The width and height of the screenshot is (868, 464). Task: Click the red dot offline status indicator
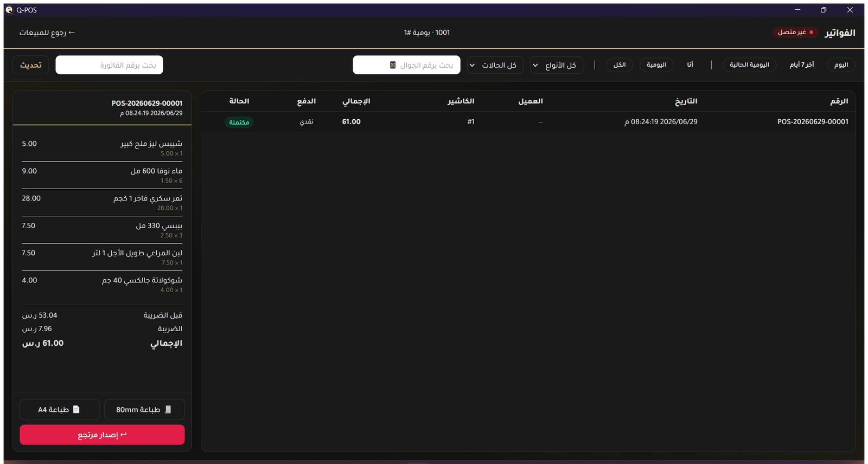point(811,33)
